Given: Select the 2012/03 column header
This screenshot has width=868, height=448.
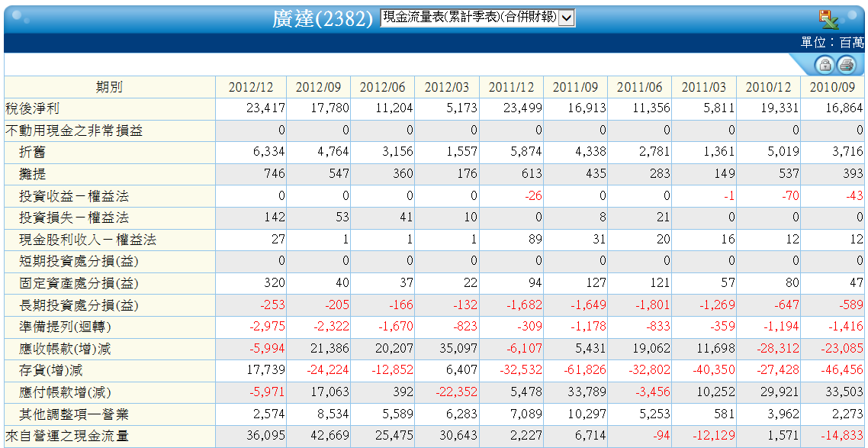Looking at the screenshot, I should point(446,87).
